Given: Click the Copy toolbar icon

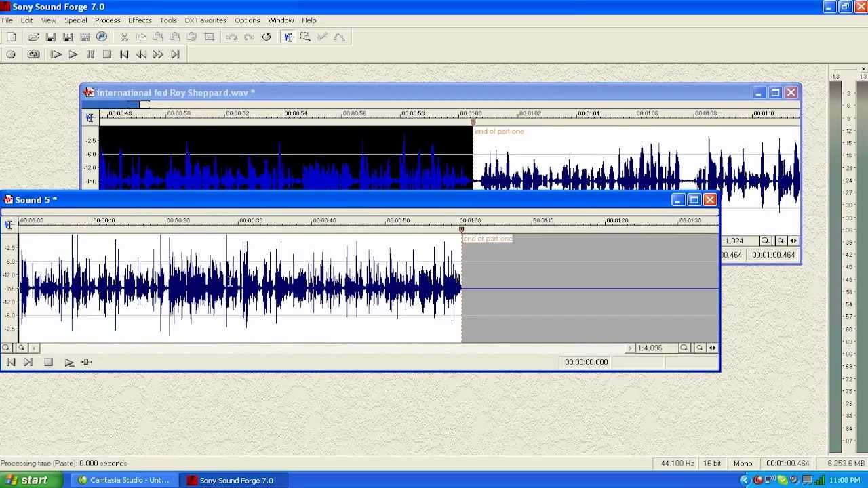Looking at the screenshot, I should coord(141,37).
